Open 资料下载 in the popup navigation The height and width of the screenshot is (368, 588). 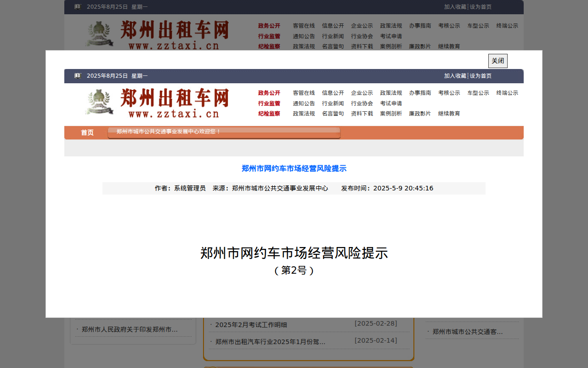click(362, 114)
